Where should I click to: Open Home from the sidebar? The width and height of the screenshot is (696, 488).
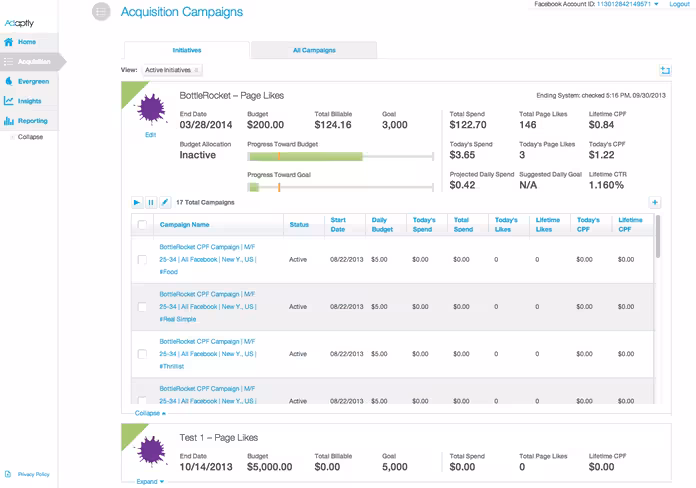click(x=29, y=42)
